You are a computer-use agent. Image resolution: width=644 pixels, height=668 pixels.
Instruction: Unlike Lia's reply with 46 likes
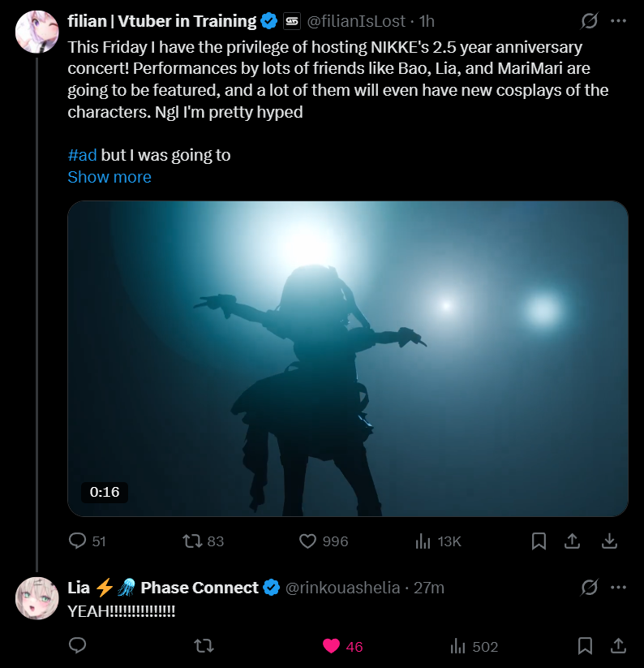coord(331,646)
